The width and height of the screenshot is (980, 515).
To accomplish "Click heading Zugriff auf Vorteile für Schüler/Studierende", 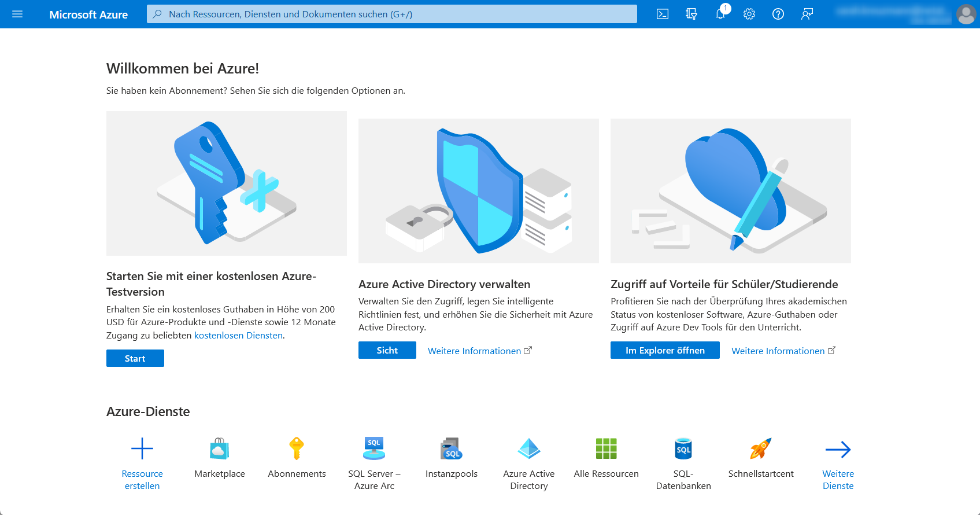I will [724, 284].
